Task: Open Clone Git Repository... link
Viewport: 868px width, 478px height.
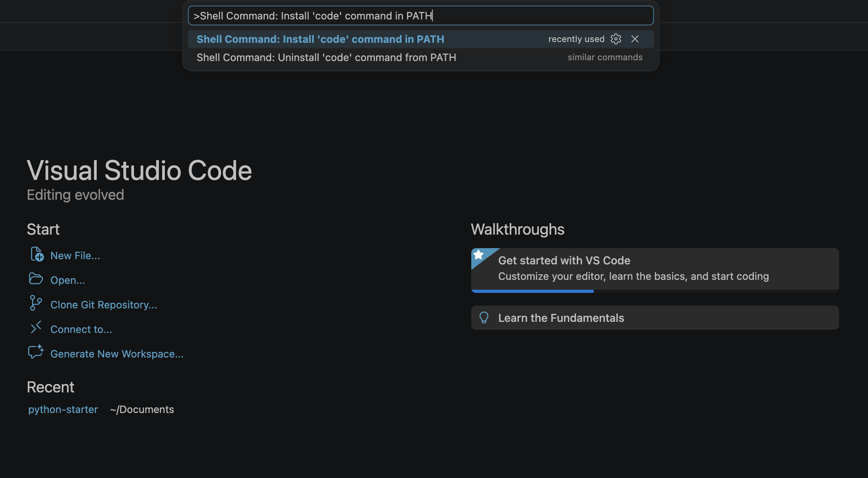Action: tap(104, 305)
